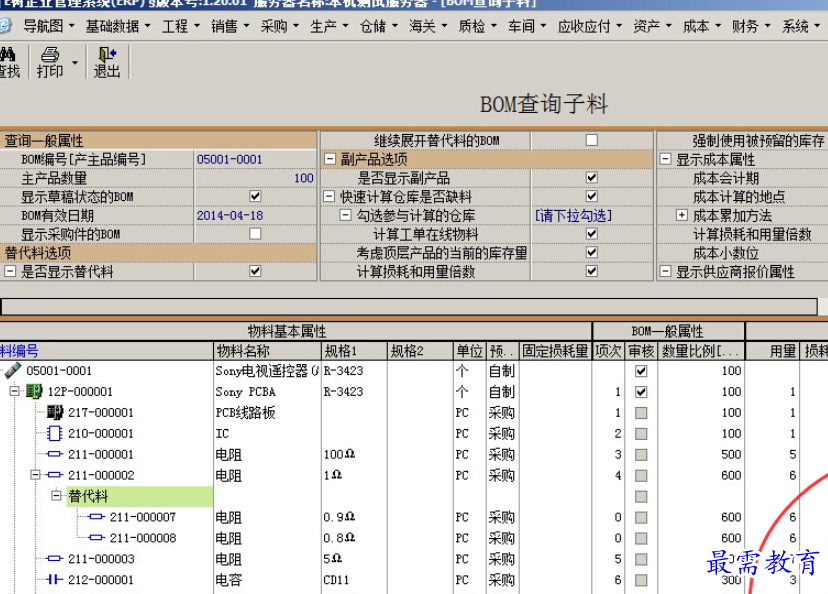Click the 退出 exit door icon
Image resolution: width=828 pixels, height=594 pixels.
click(107, 54)
